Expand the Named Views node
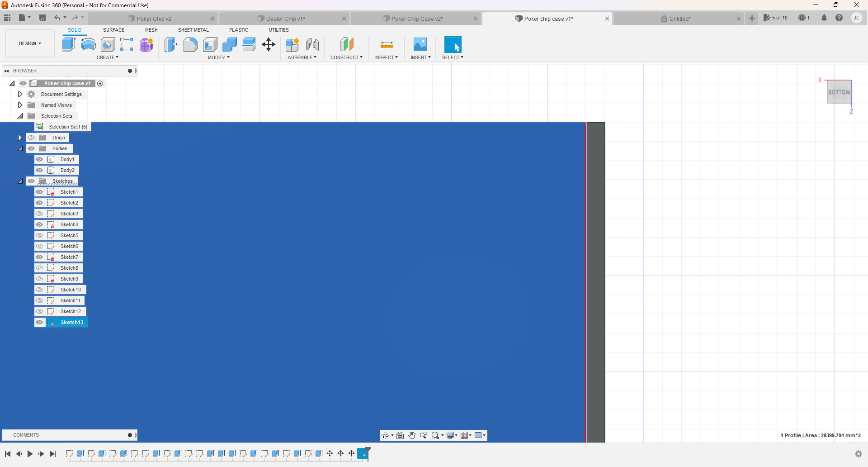The image size is (868, 467). 20,105
